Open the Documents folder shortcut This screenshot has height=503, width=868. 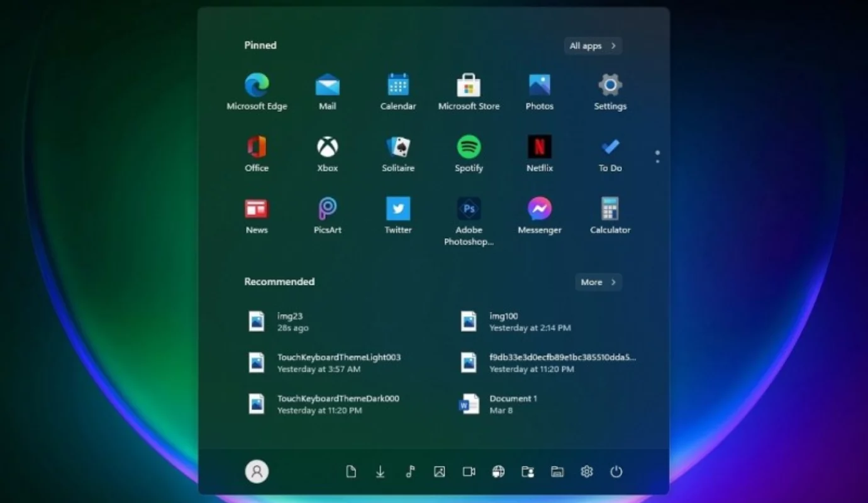coord(351,472)
